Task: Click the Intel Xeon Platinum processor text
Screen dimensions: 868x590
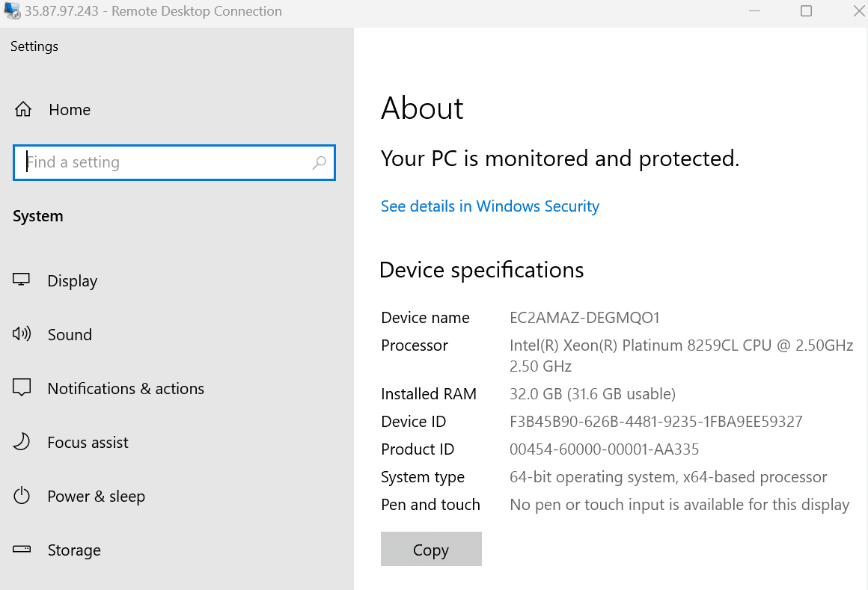Action: pos(681,345)
